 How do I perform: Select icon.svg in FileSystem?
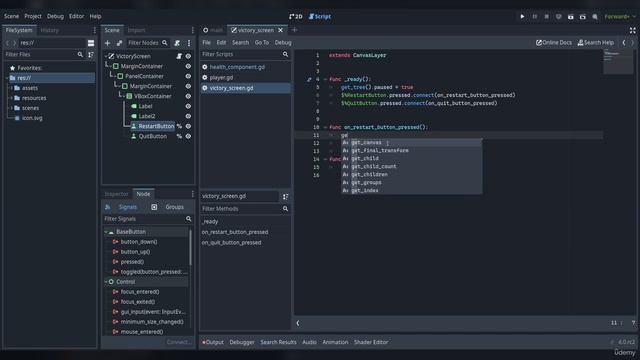coord(32,118)
